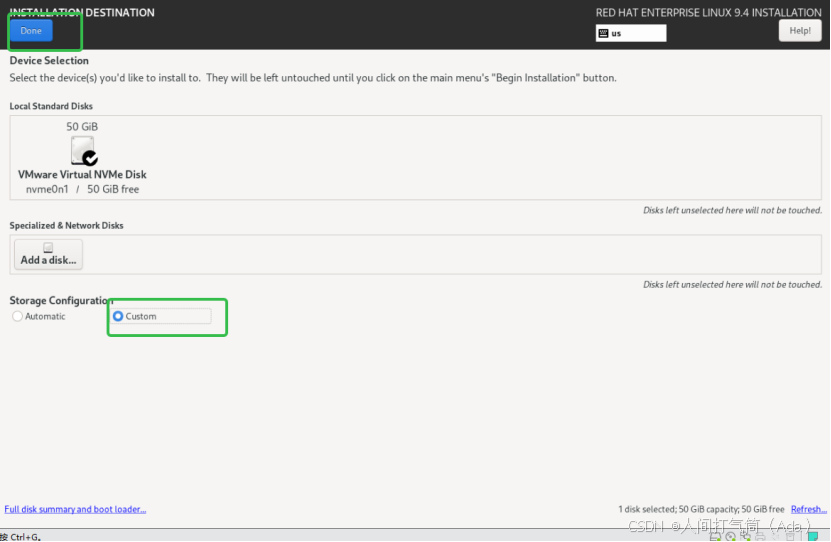Click the blue Done button
Screen dimensions: 831x542
(x=31, y=31)
